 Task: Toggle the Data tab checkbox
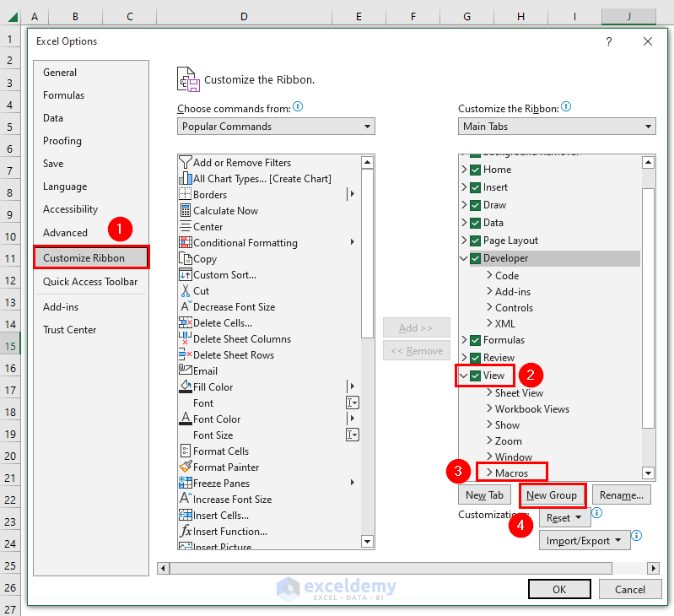coord(475,223)
